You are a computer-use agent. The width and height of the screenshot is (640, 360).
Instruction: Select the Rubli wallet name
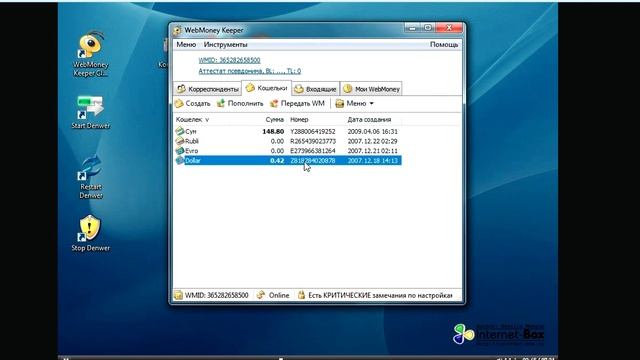coord(192,141)
